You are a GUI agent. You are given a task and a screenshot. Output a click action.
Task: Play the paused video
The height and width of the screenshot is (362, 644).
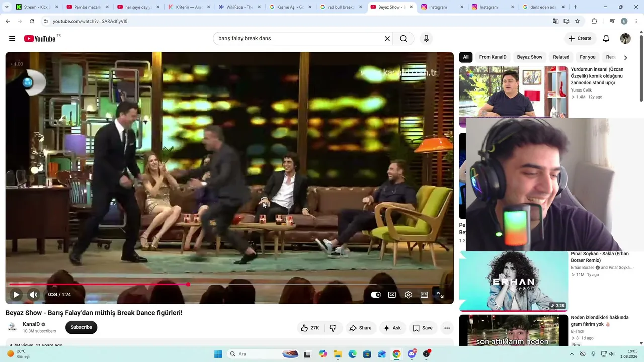tap(16, 295)
